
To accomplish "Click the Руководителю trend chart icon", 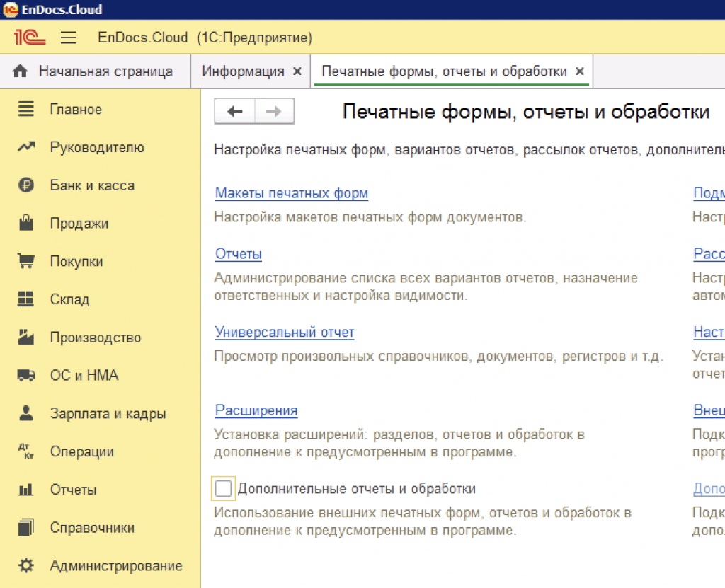I will click(26, 147).
